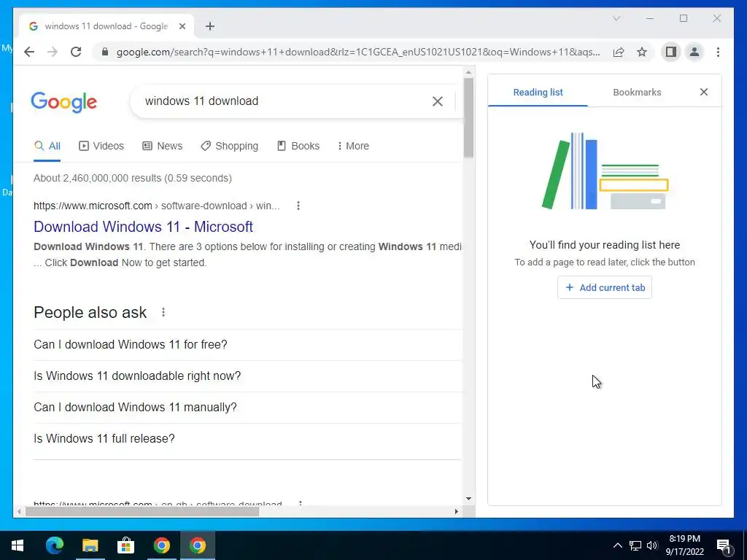Expand 'Is Windows 11 downloadable right now?'
747x560 pixels.
248,376
